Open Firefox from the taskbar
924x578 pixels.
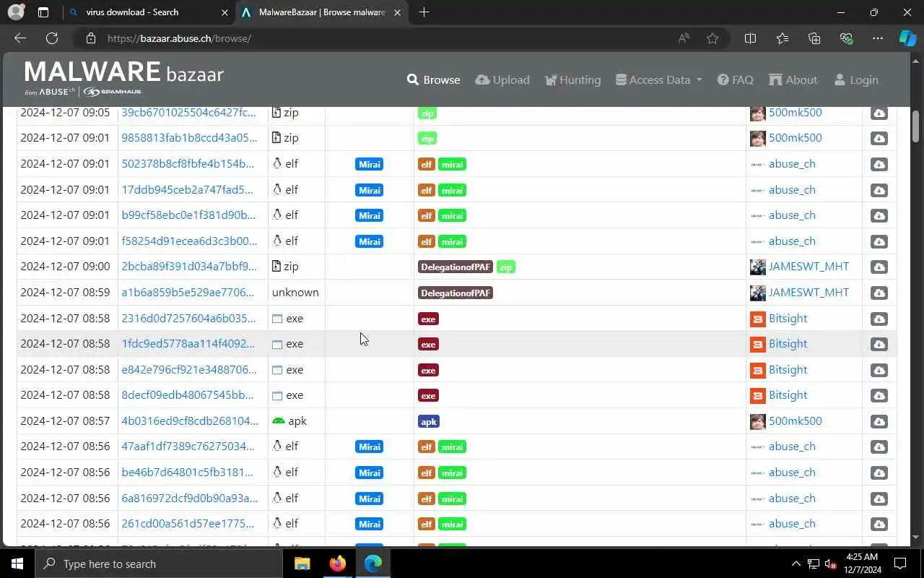pyautogui.click(x=337, y=564)
